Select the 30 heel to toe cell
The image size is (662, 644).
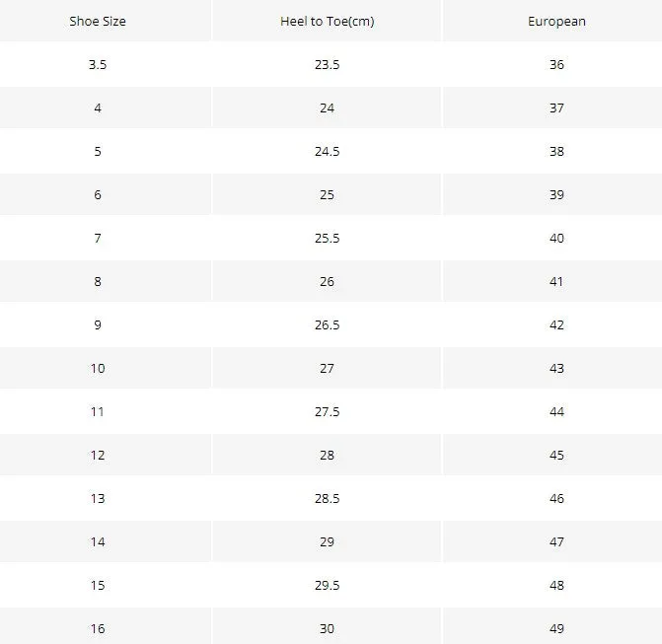327,629
